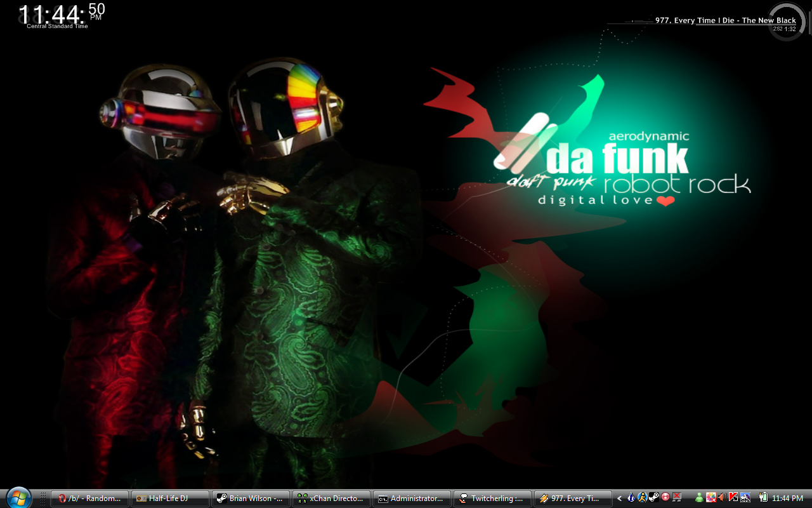Open the 977. Every Time Winamp taskbar button
Image resolution: width=812 pixels, height=508 pixels.
tap(573, 498)
